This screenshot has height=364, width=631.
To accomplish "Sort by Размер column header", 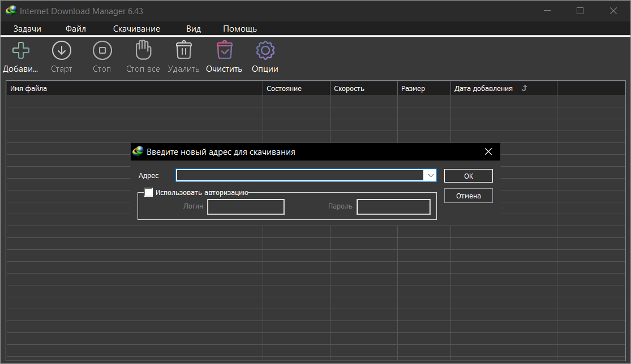I will tap(424, 88).
